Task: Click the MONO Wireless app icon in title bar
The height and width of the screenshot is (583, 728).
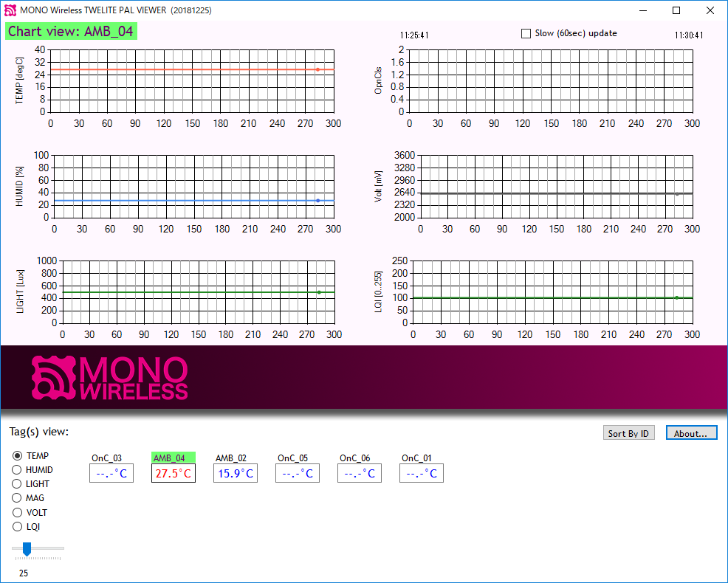Action: (x=10, y=10)
